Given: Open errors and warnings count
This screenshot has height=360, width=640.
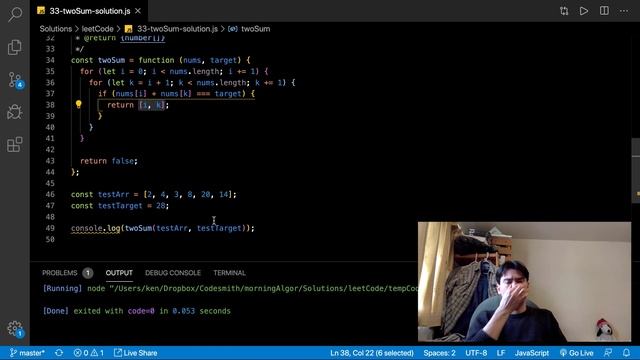Looking at the screenshot, I should (x=89, y=353).
